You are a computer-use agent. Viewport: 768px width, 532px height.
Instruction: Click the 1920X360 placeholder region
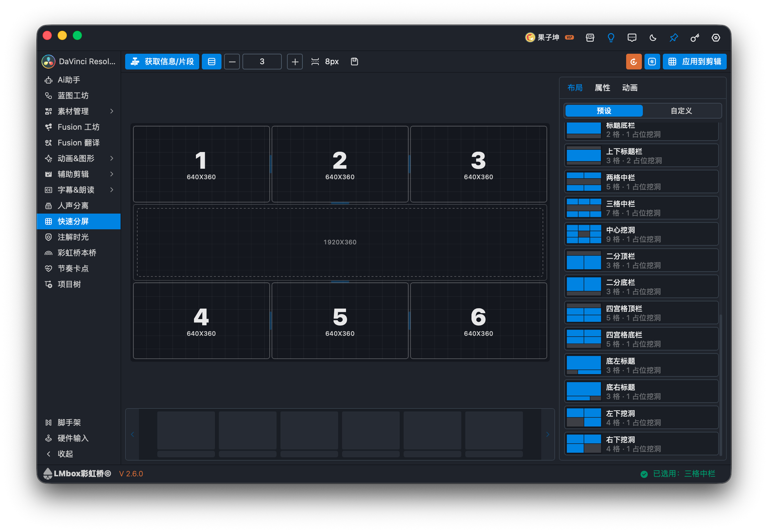340,242
